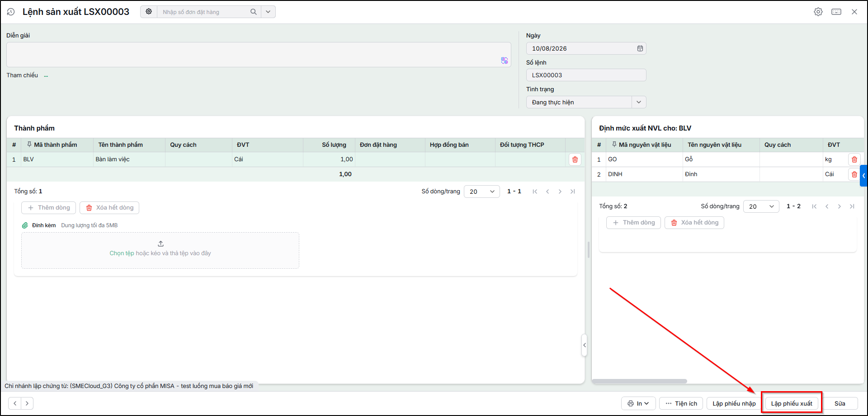Click Xóa hết dòng under Định mức table
Screen dimensions: 868x416
pos(694,223)
